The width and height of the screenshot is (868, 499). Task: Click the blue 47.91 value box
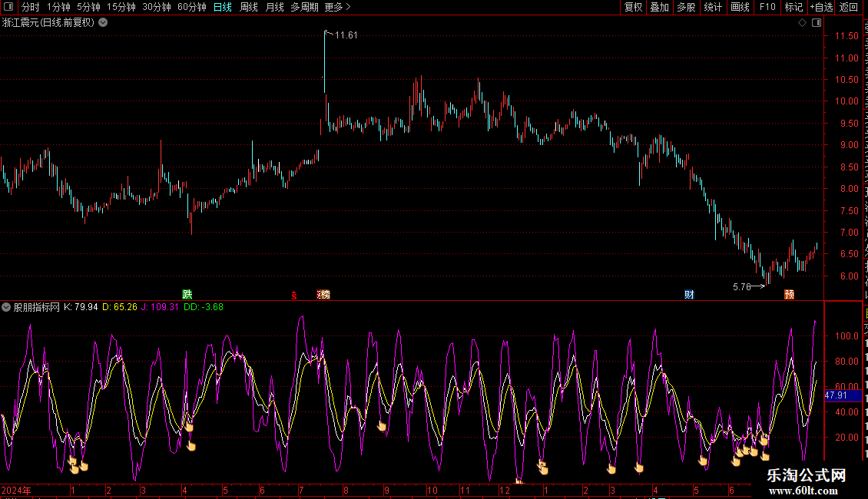[843, 395]
